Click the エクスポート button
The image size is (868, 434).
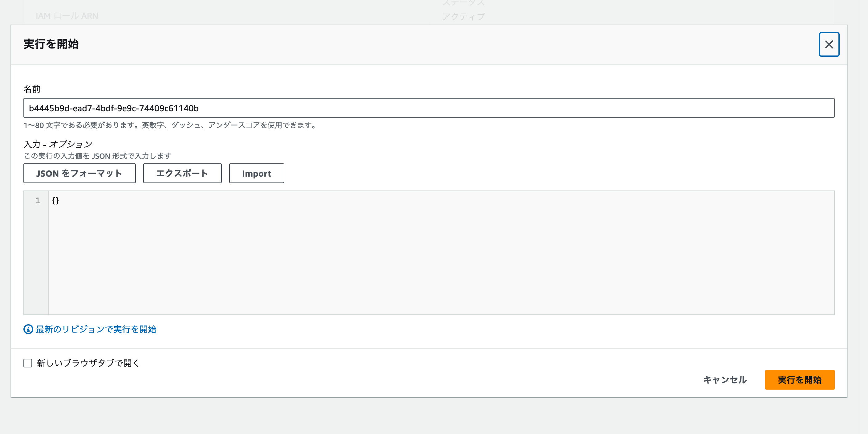(182, 173)
